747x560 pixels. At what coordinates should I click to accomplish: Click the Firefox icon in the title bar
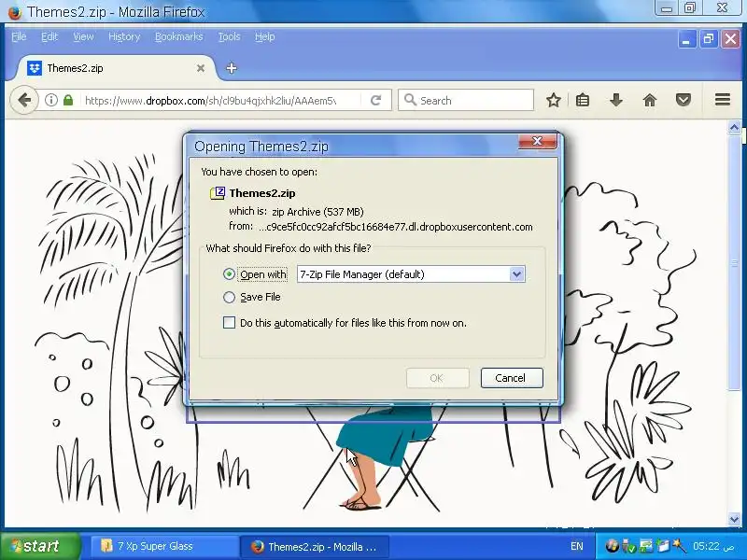(x=14, y=11)
